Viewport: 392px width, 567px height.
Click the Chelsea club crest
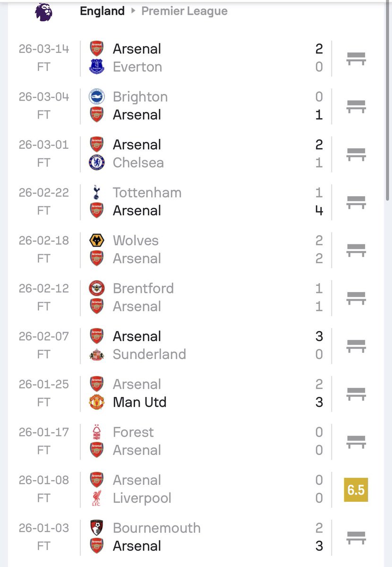[97, 163]
